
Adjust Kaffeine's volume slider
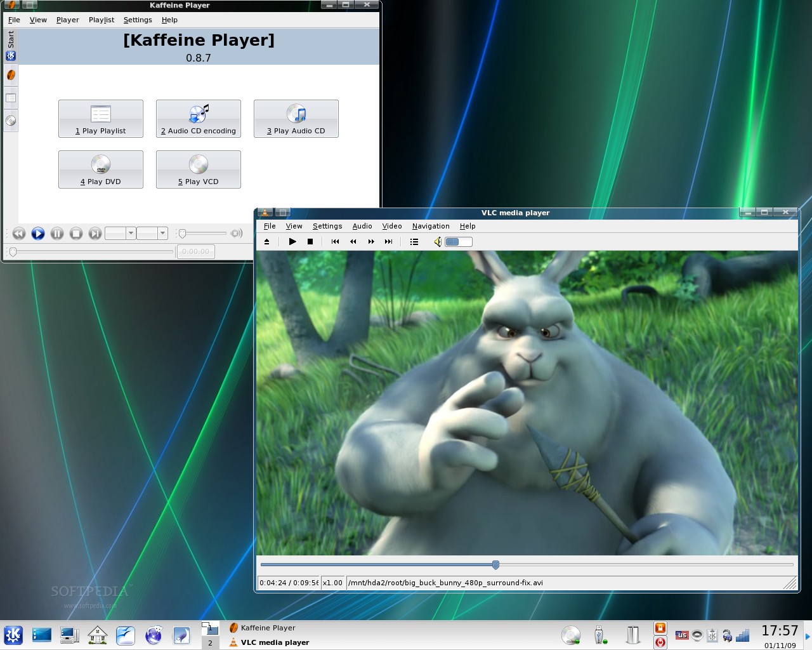tap(202, 234)
